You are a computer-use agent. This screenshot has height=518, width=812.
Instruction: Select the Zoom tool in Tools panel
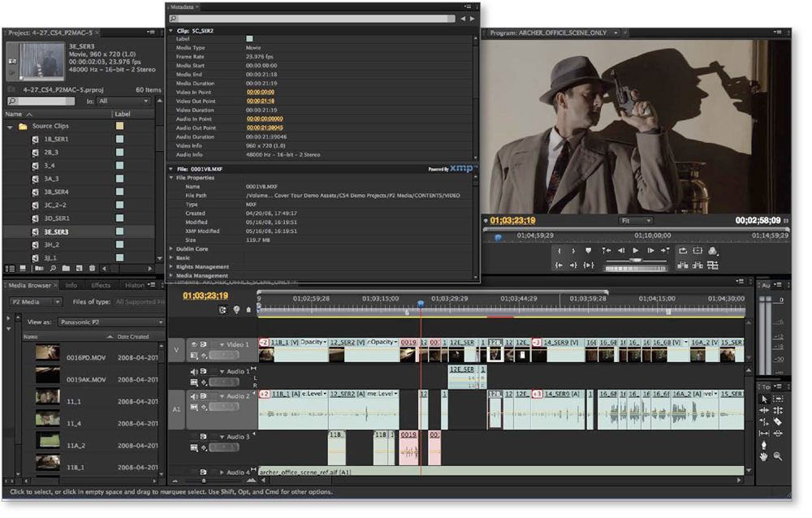[778, 456]
